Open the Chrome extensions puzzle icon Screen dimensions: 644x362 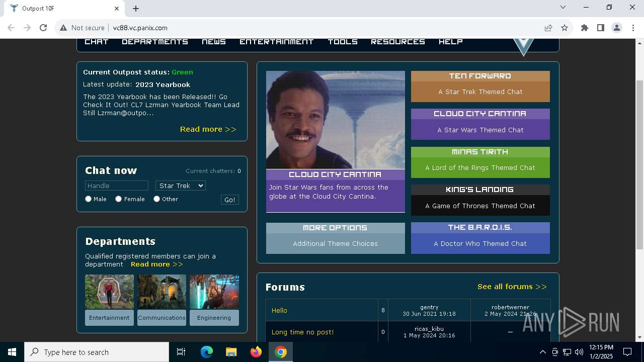click(585, 28)
